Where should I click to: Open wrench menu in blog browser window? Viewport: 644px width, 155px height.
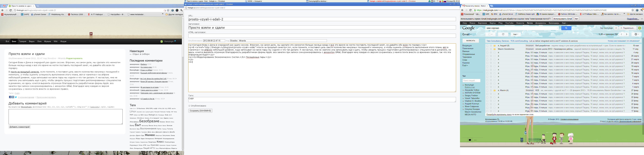(x=181, y=10)
